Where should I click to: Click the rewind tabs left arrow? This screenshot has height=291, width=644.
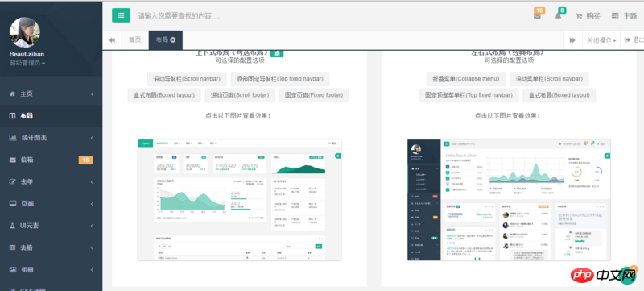[x=112, y=39]
